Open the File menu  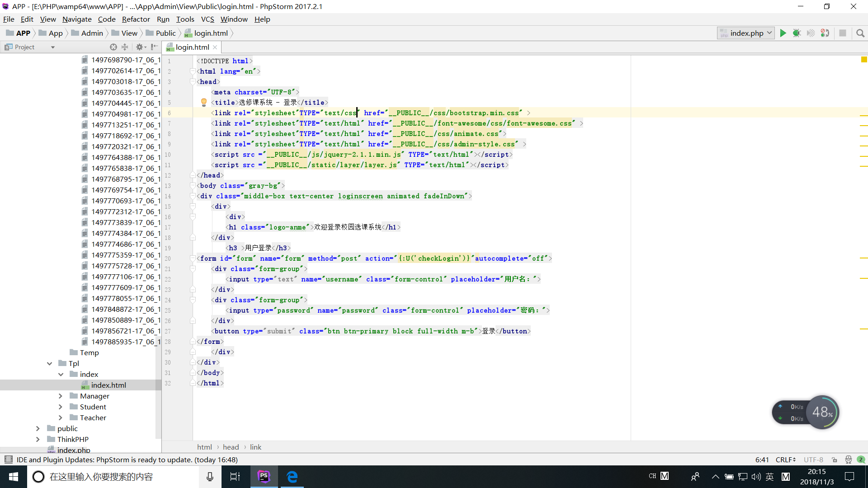tap(9, 19)
